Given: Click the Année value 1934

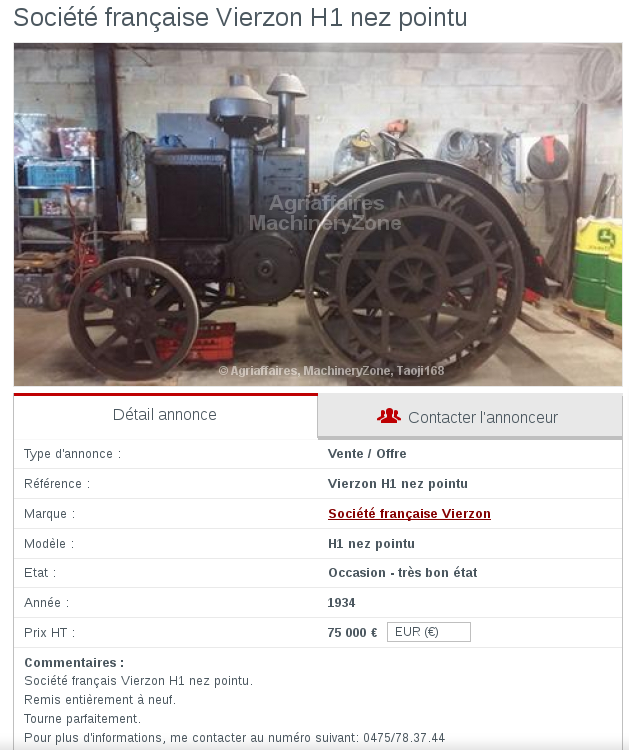Looking at the screenshot, I should tap(341, 603).
